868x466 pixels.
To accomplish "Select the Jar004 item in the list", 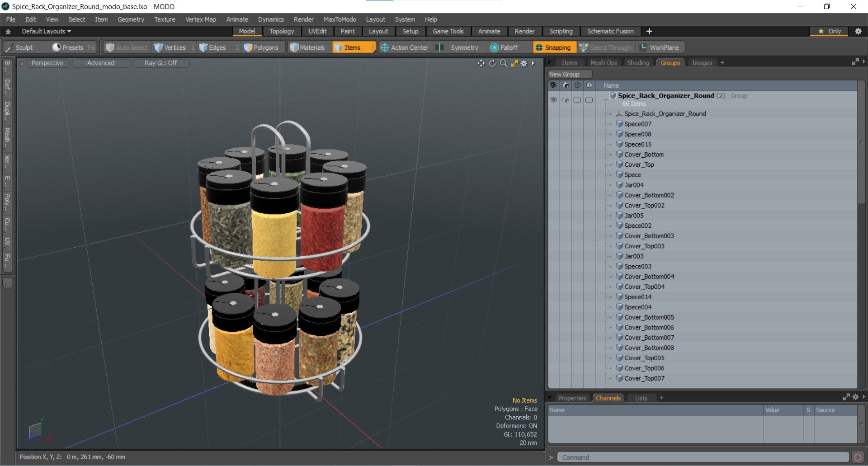I will click(x=634, y=185).
